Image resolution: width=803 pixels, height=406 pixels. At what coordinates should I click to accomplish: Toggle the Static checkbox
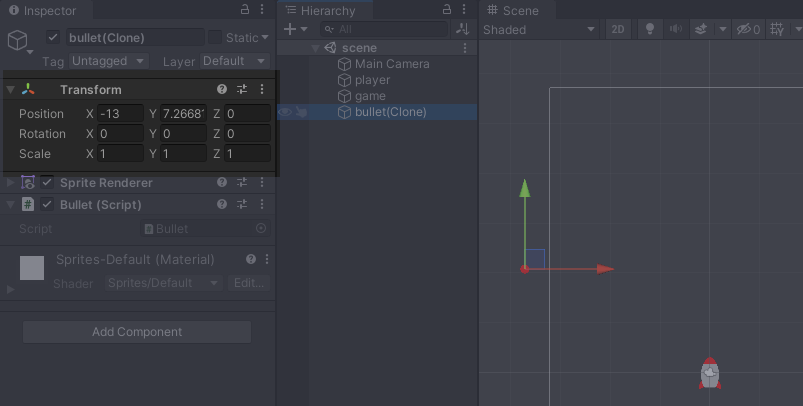click(215, 37)
